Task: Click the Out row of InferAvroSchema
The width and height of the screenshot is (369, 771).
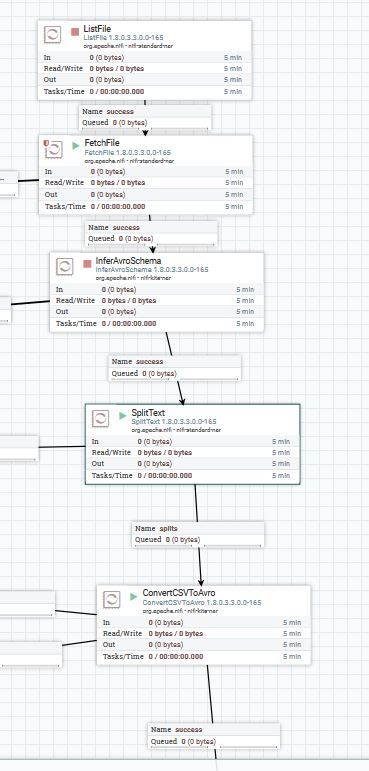Action: point(156,312)
